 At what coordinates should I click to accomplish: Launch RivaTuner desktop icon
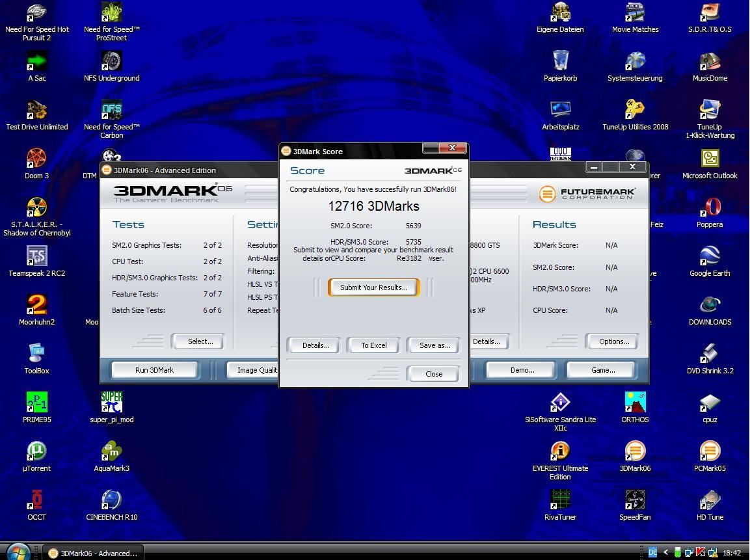point(560,505)
